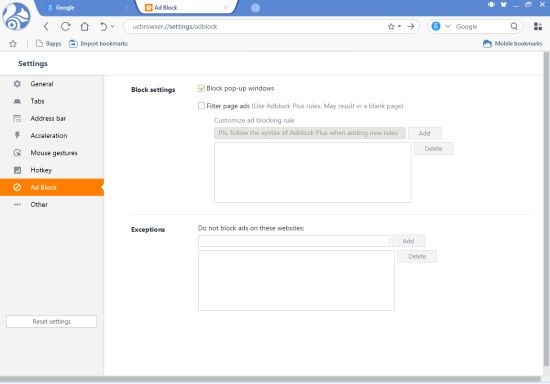Open Hotkey settings

[x=52, y=170]
